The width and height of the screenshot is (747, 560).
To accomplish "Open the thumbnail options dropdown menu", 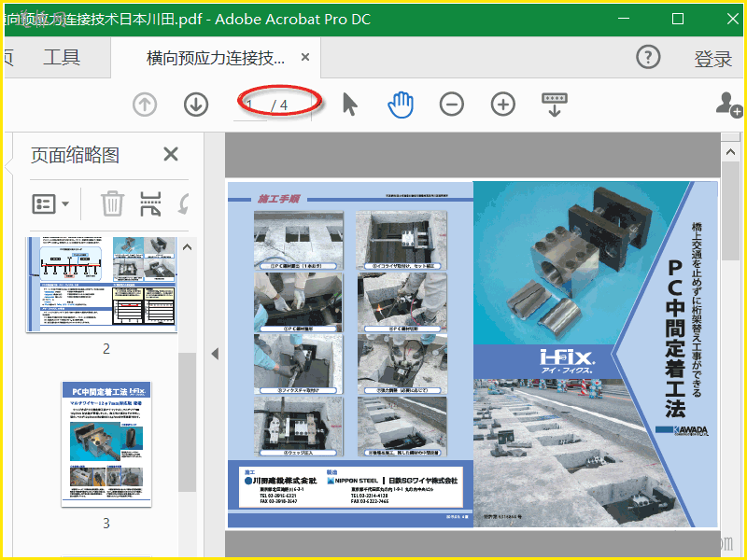I will coord(50,203).
